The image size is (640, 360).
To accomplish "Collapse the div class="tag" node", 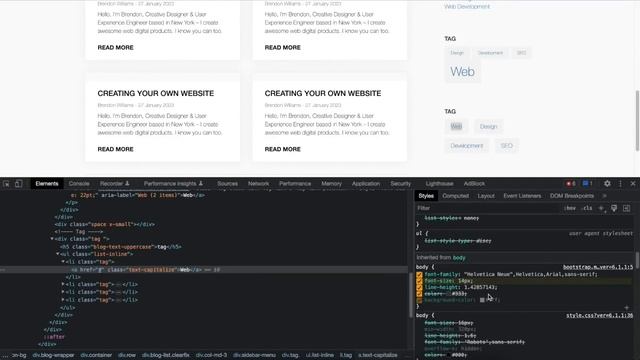I will pos(52,239).
